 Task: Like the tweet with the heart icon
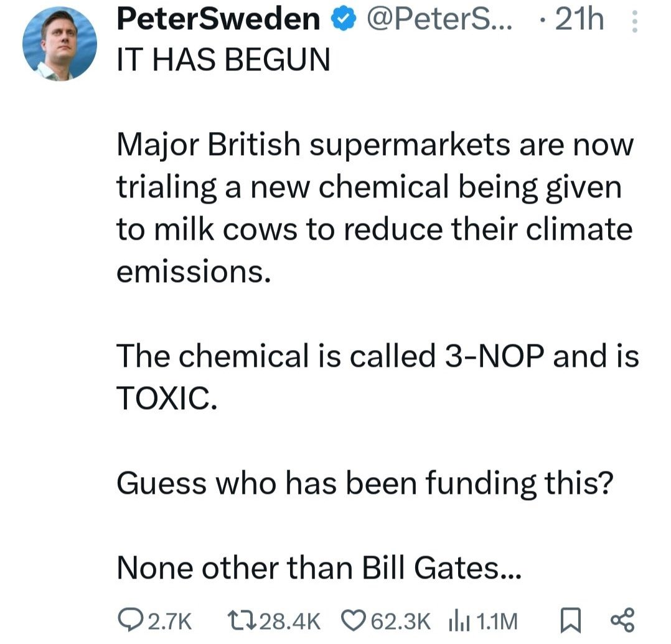pos(357,620)
